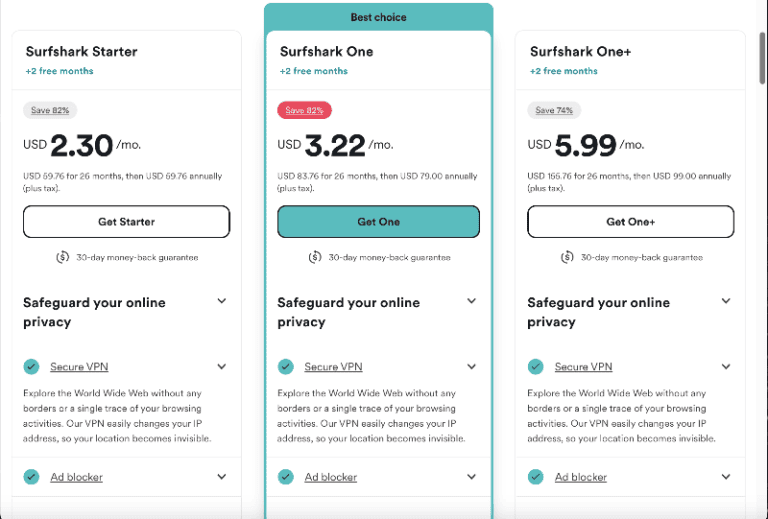Open the Ad blocker link in Surfshark One
This screenshot has height=519, width=768.
point(331,477)
